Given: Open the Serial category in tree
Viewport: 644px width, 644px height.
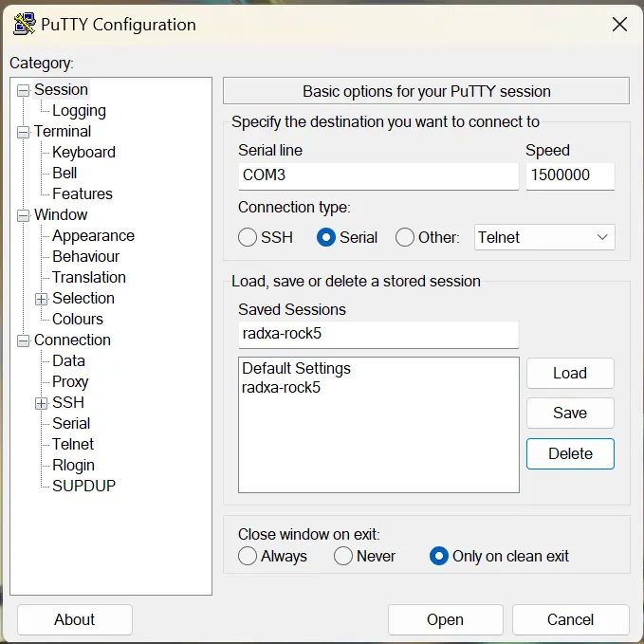Looking at the screenshot, I should (x=71, y=423).
